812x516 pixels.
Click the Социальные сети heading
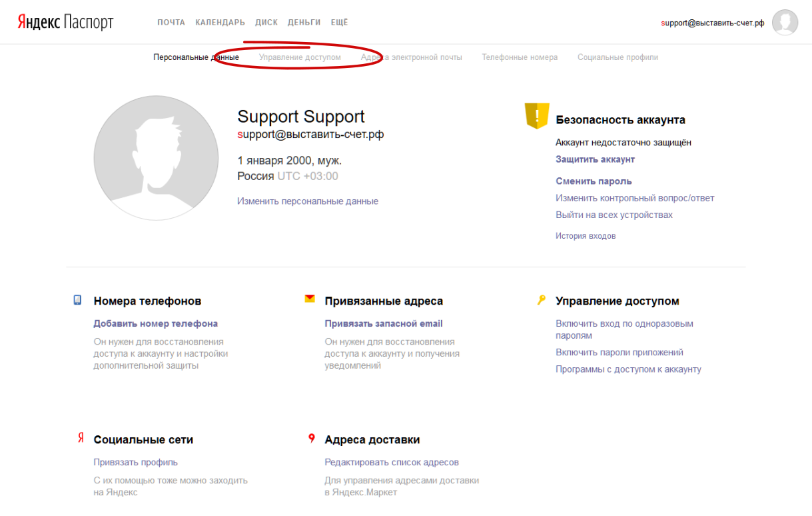click(x=143, y=440)
